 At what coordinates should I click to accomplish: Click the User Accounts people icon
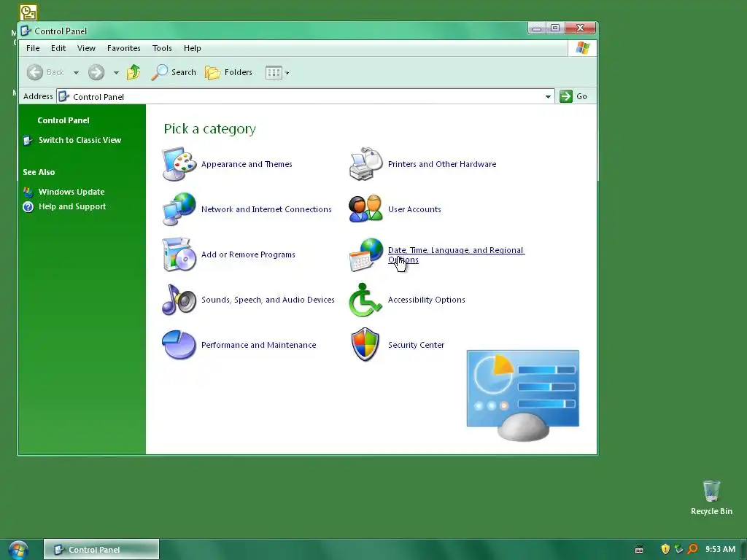(366, 209)
